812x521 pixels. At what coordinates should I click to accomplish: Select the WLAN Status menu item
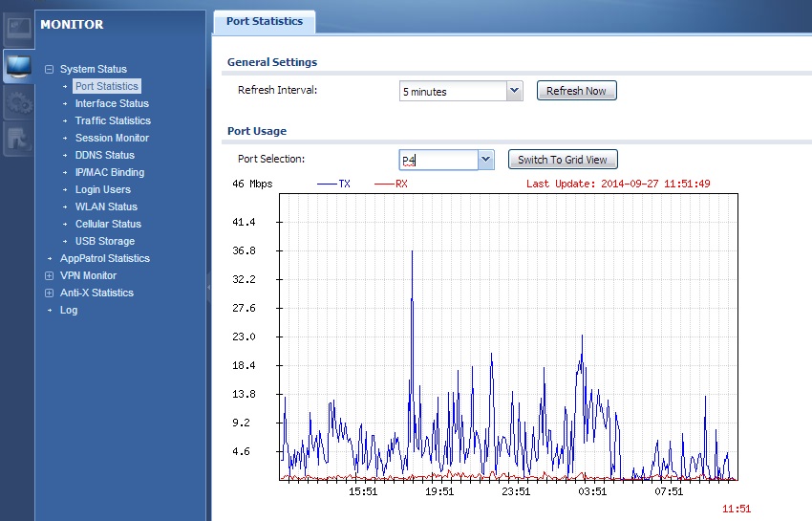tap(106, 206)
